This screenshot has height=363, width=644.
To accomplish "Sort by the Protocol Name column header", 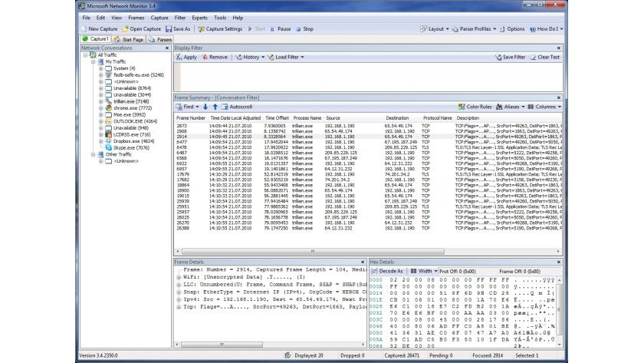I will [x=438, y=118].
